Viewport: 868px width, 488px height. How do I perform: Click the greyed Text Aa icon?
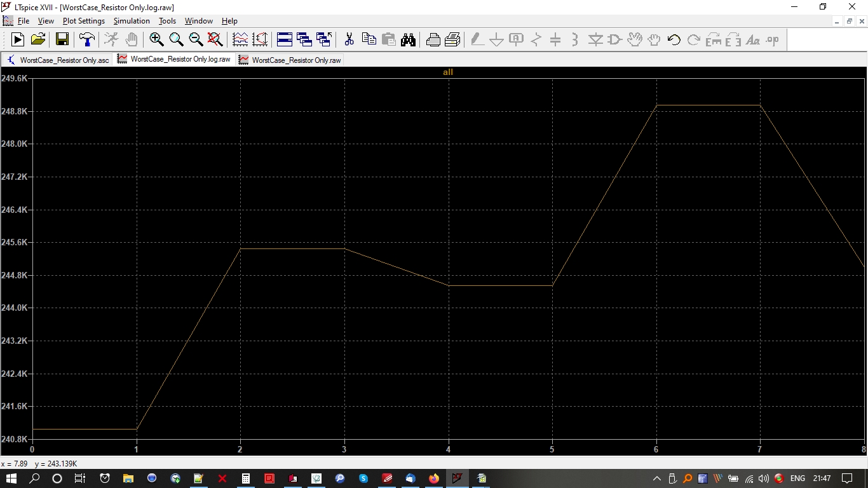tap(753, 39)
